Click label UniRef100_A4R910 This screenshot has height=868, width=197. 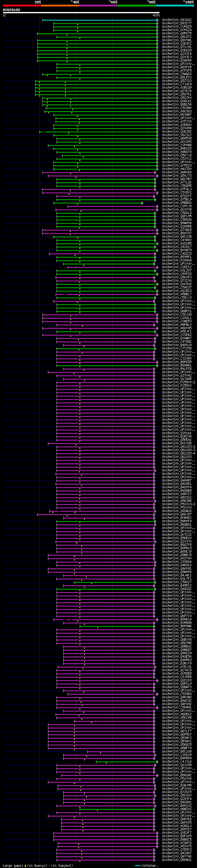pyautogui.click(x=176, y=565)
